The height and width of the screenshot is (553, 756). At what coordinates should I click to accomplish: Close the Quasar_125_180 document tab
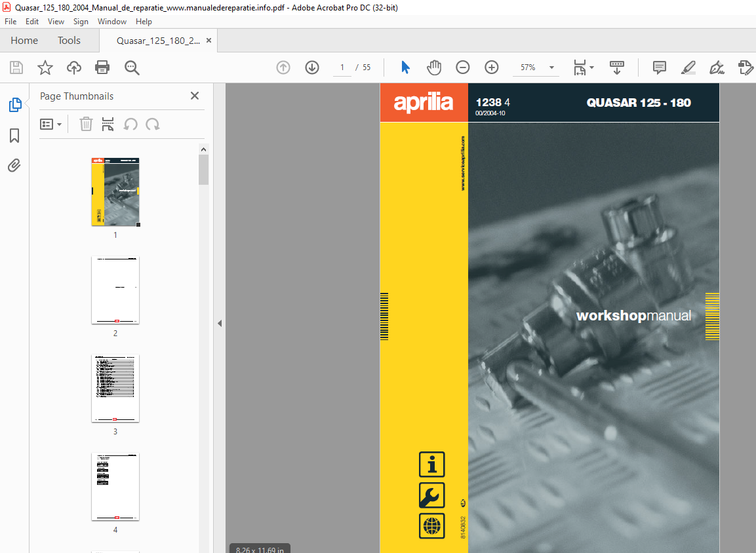tap(209, 41)
